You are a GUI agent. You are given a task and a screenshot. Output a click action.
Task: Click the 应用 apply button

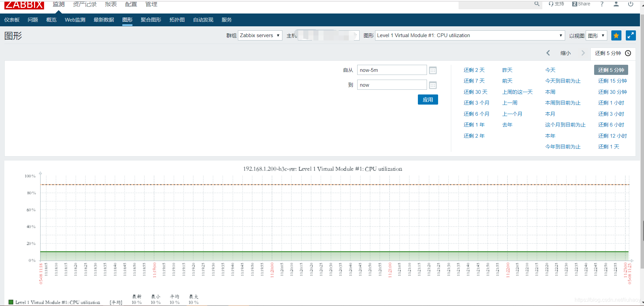[x=428, y=100]
